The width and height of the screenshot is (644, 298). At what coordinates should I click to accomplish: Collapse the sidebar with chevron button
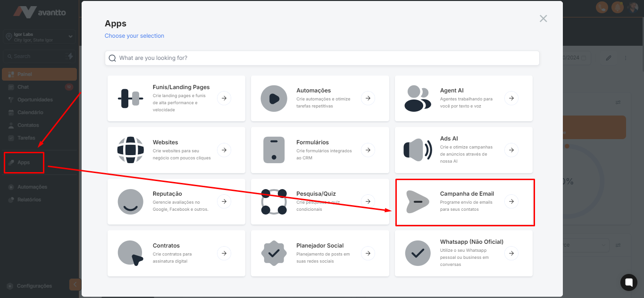tap(75, 284)
